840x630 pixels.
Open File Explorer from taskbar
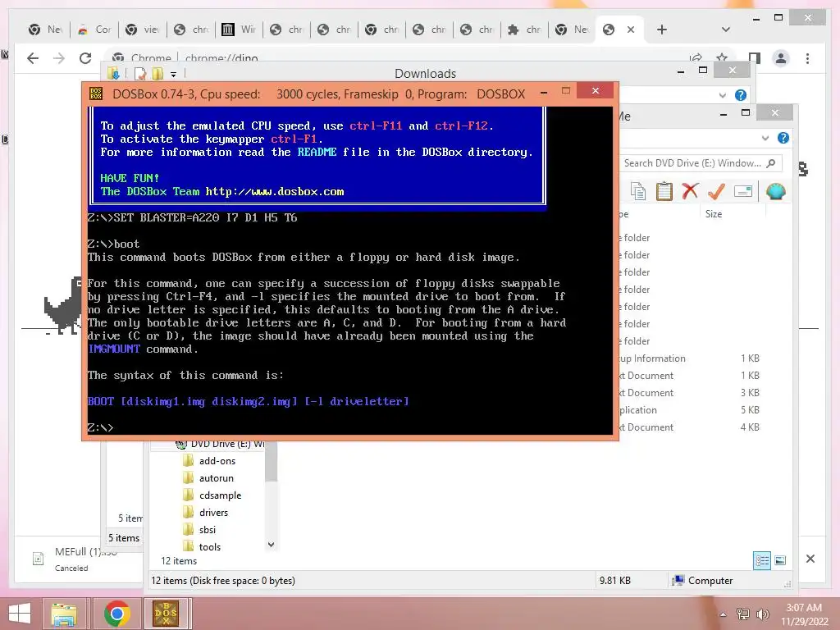coord(64,614)
